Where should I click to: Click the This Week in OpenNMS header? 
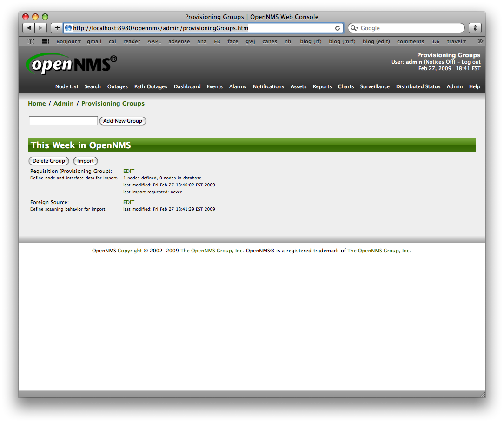[x=252, y=145]
